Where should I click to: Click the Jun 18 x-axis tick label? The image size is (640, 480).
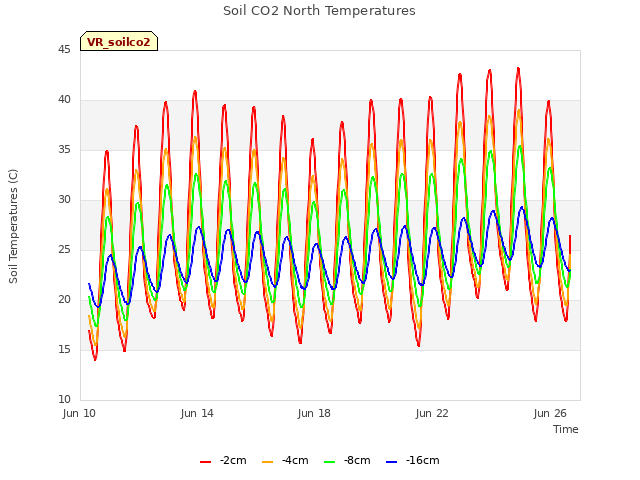[314, 413]
